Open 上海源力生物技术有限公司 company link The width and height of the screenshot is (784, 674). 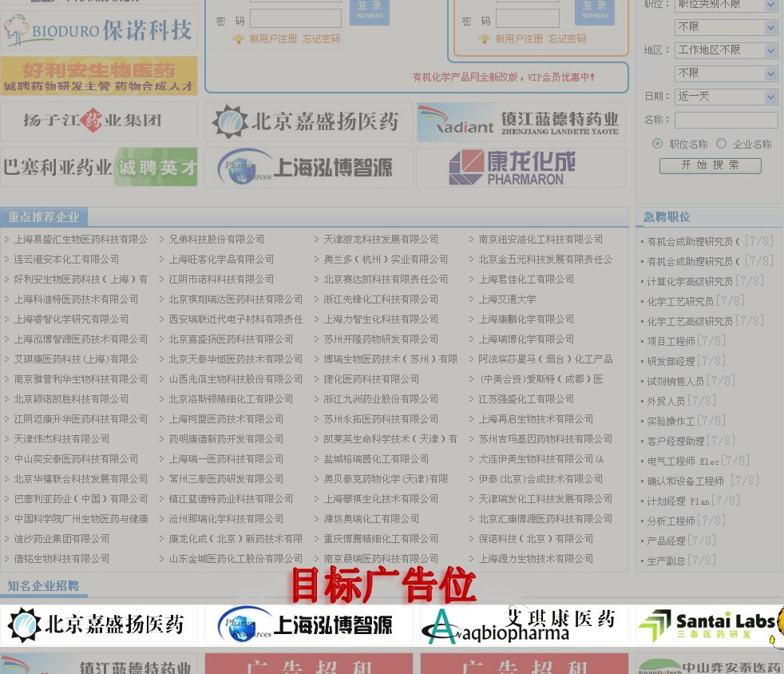click(x=536, y=559)
